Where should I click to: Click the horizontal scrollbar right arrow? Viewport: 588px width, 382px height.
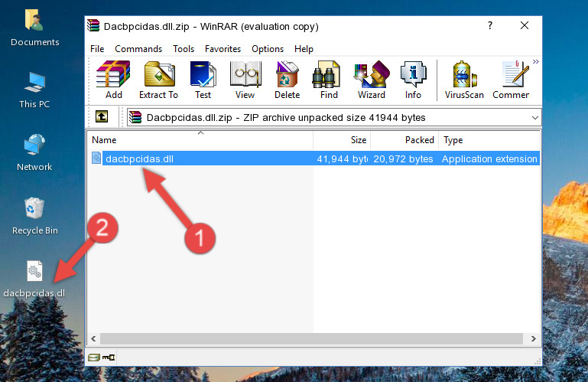click(x=533, y=339)
